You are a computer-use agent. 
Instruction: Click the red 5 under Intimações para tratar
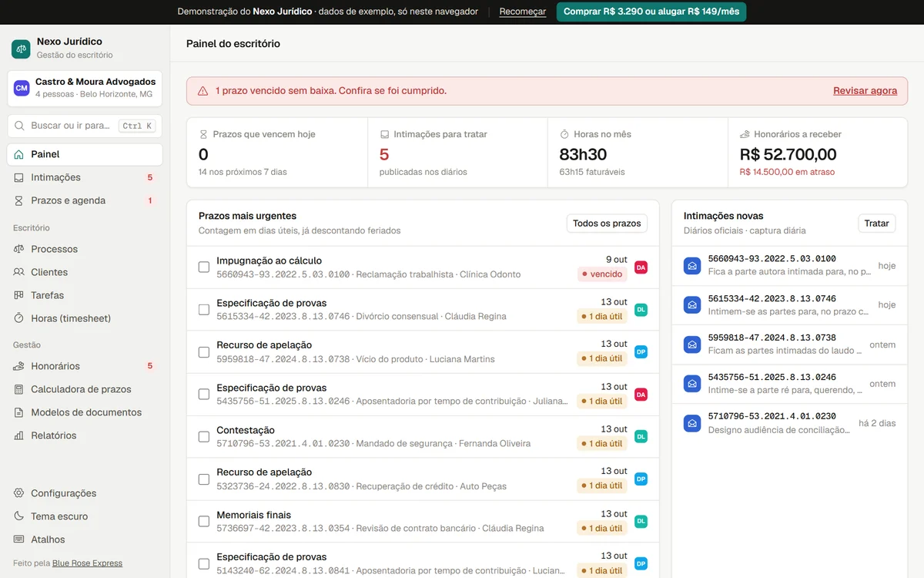(384, 154)
